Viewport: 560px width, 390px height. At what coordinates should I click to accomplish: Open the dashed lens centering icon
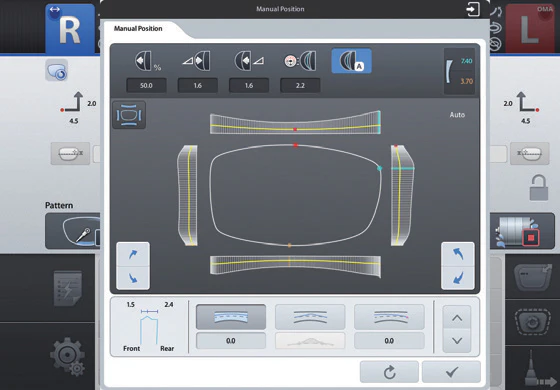[x=532, y=322]
